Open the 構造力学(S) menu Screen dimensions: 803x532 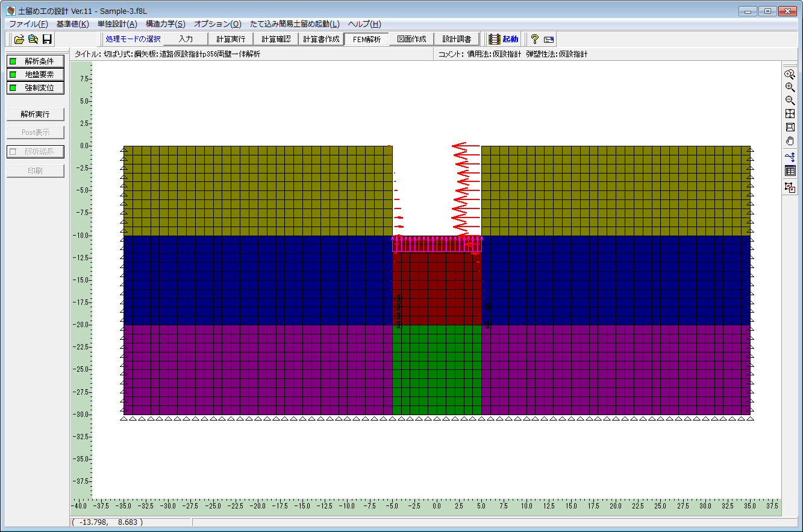coord(165,24)
